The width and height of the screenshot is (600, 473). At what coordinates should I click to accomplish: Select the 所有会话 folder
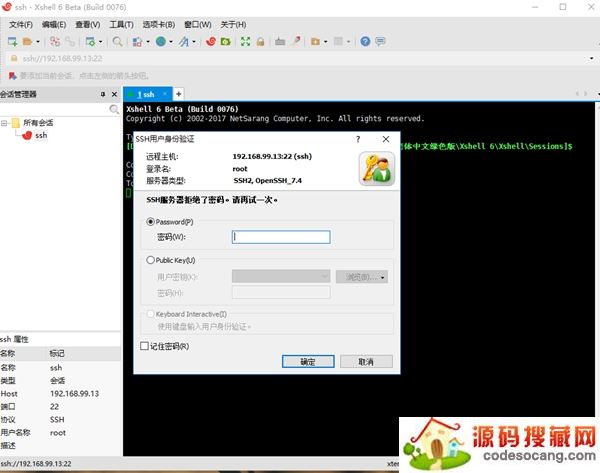(38, 123)
